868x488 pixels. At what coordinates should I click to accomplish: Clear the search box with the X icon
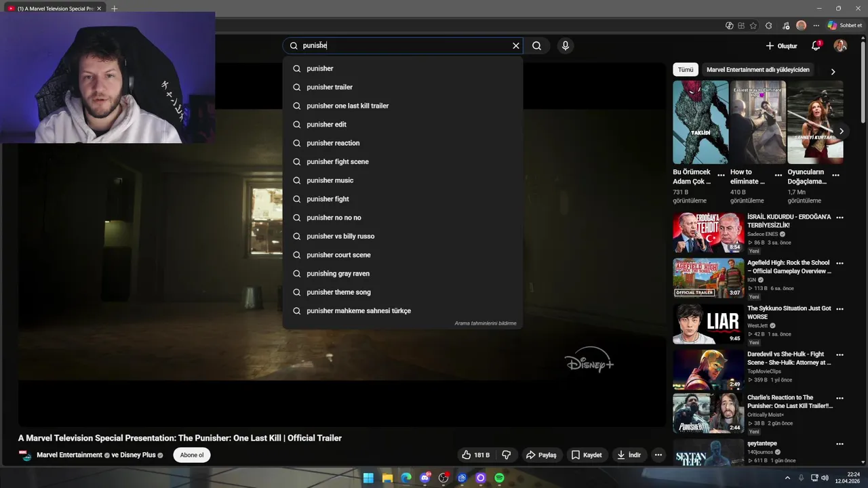(x=515, y=45)
